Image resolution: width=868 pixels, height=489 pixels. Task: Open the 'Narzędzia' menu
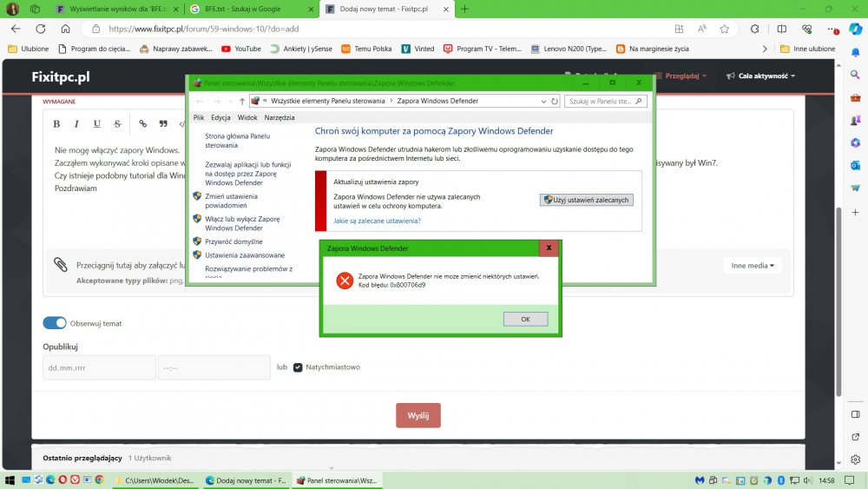click(x=279, y=117)
